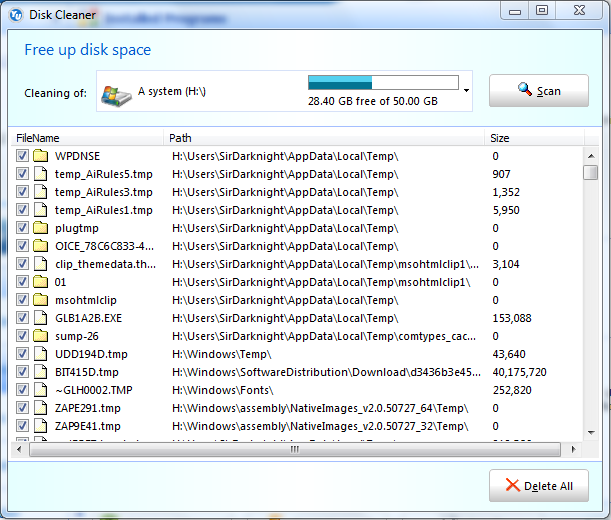Click the vertical scrollbar up arrow
This screenshot has width=611, height=520.
(591, 156)
